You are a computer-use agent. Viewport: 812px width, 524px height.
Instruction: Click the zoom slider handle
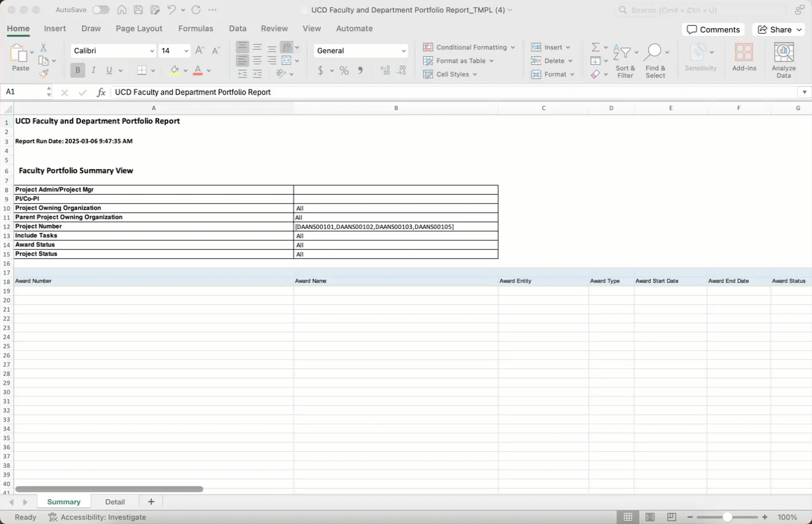[727, 517]
